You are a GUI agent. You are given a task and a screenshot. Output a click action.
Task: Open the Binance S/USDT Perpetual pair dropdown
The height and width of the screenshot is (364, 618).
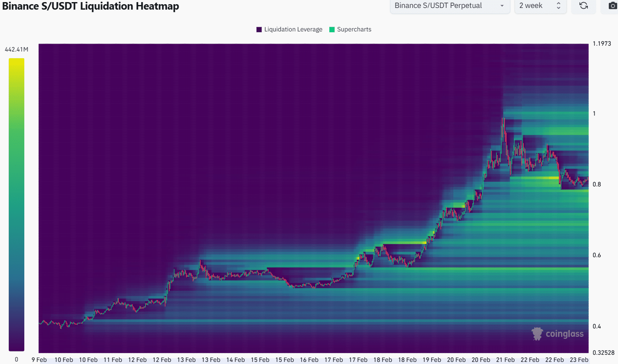tap(450, 6)
